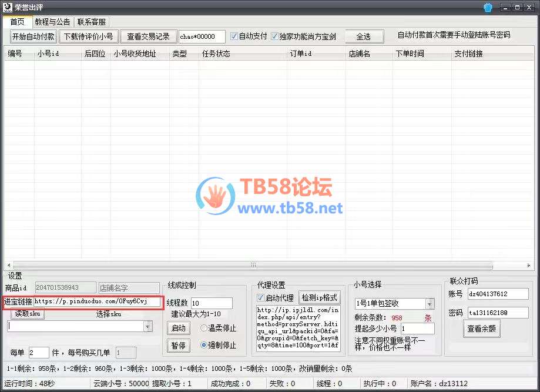
Task: Click the horizontal scrollbar thumb
Action: 253,265
